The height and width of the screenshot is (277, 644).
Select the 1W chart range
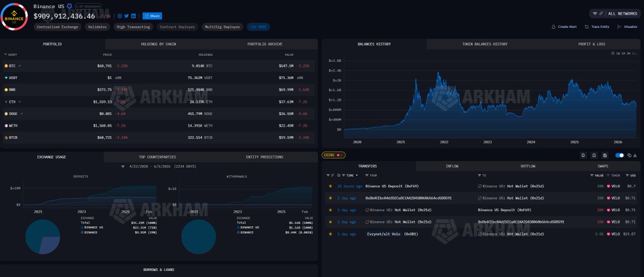point(618,54)
